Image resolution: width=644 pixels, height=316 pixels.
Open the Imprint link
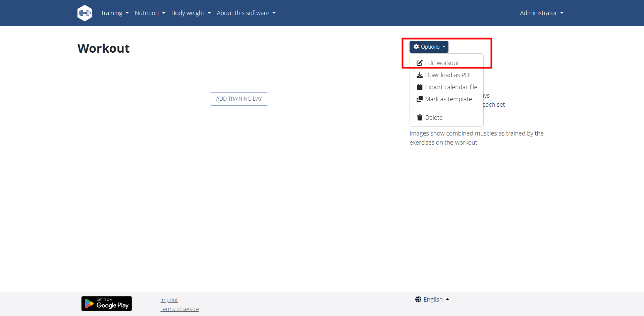tap(169, 300)
